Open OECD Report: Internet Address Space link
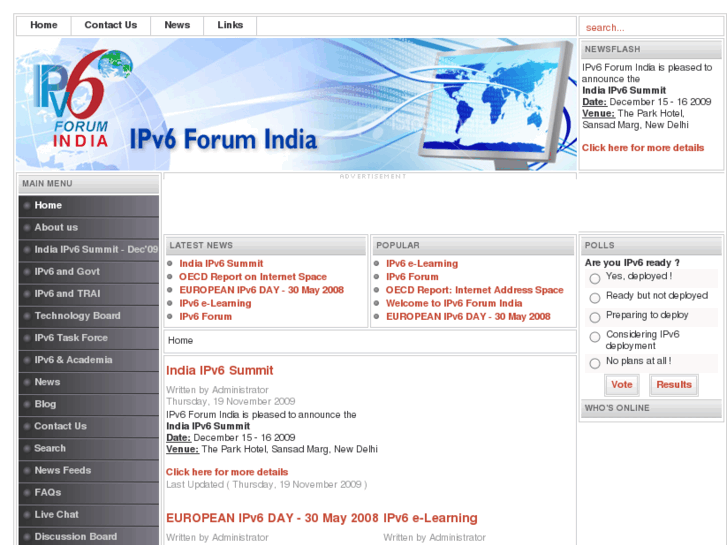Viewport: 727px width, 545px height. 475,290
